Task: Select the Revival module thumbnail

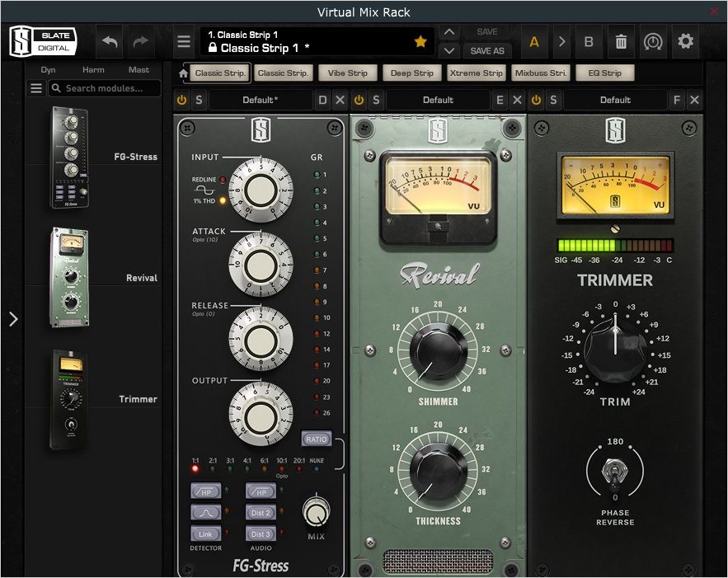Action: click(x=69, y=277)
